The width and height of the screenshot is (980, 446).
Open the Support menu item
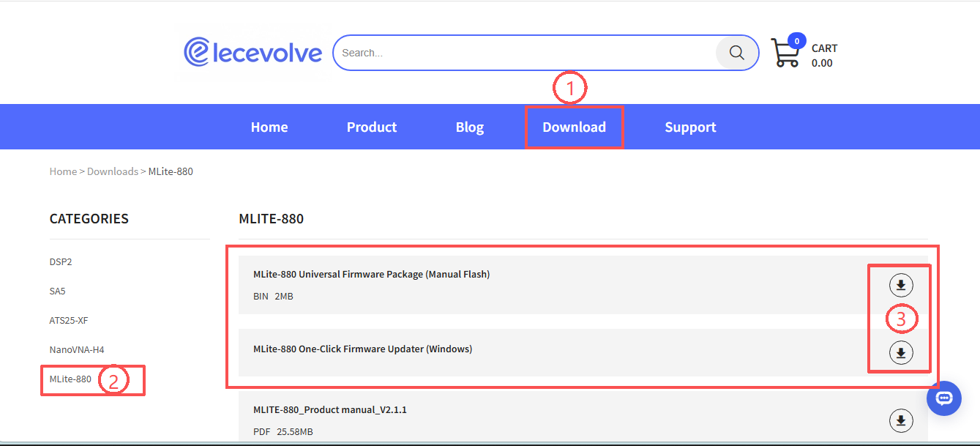point(690,127)
